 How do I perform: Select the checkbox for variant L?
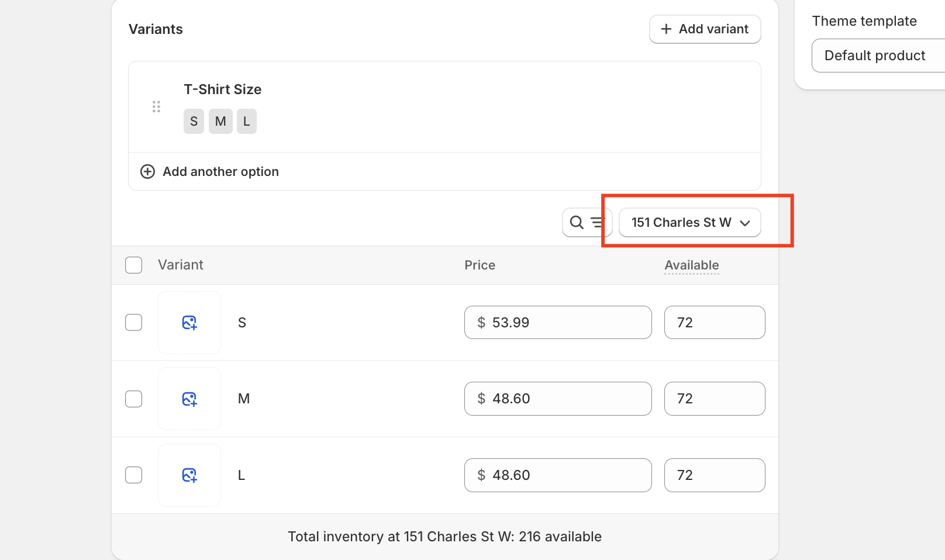[x=134, y=475]
